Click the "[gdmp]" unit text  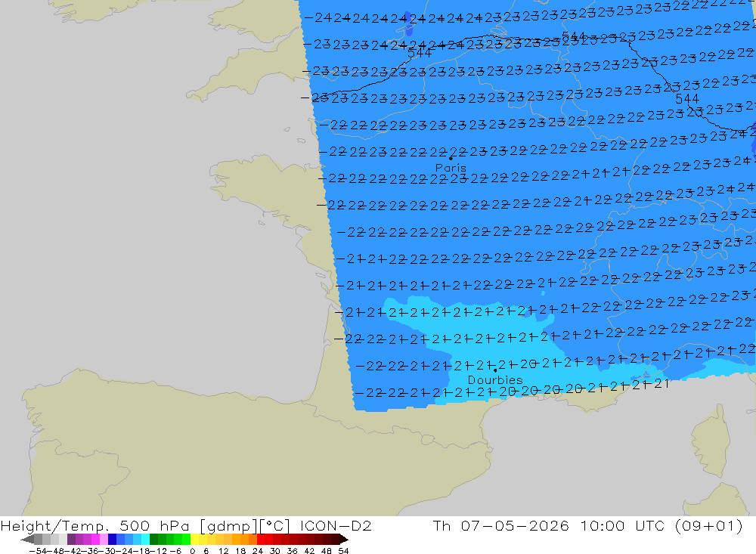coord(229,526)
